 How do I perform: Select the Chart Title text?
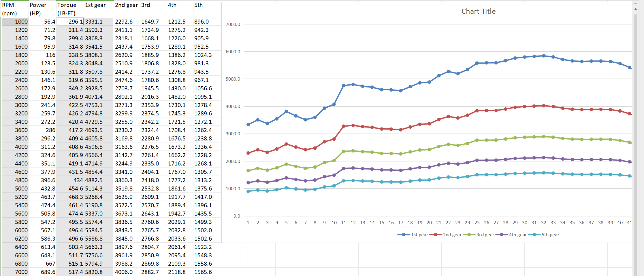478,12
